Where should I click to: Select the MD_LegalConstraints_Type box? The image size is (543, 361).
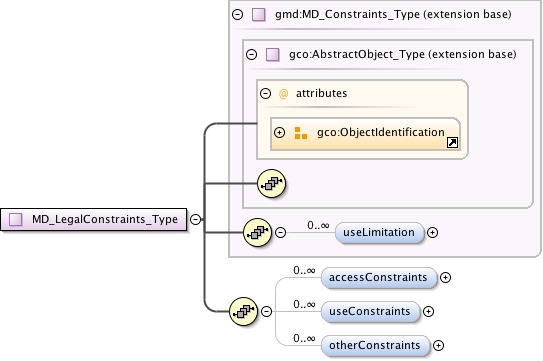(94, 219)
